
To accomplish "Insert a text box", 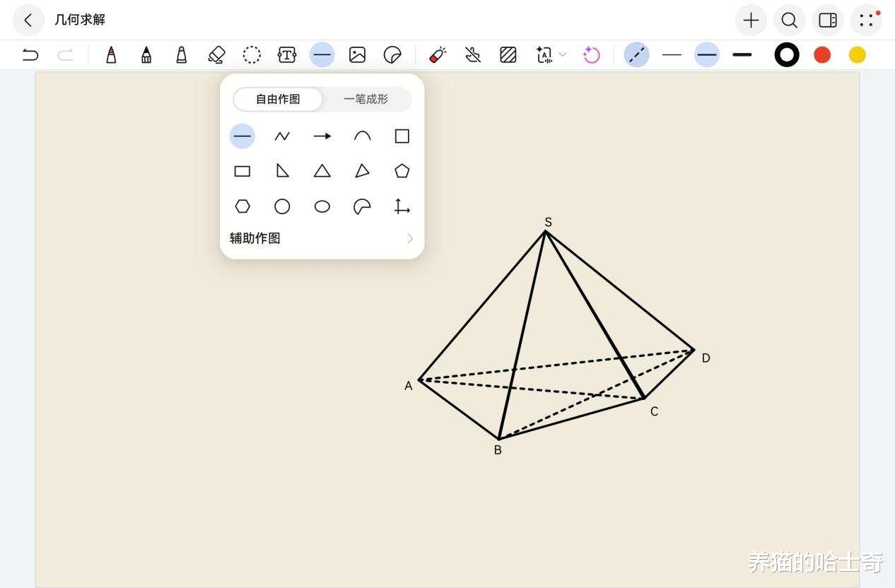I will tap(287, 54).
